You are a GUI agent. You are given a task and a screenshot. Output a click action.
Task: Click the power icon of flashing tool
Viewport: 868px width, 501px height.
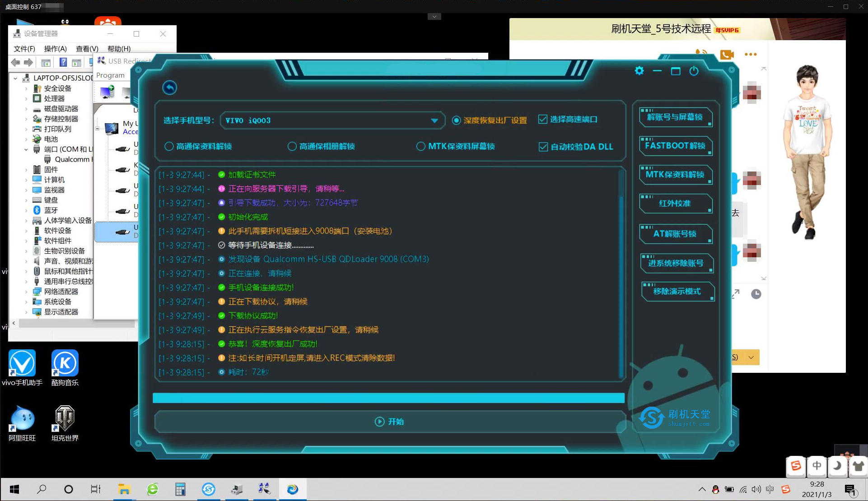[694, 71]
